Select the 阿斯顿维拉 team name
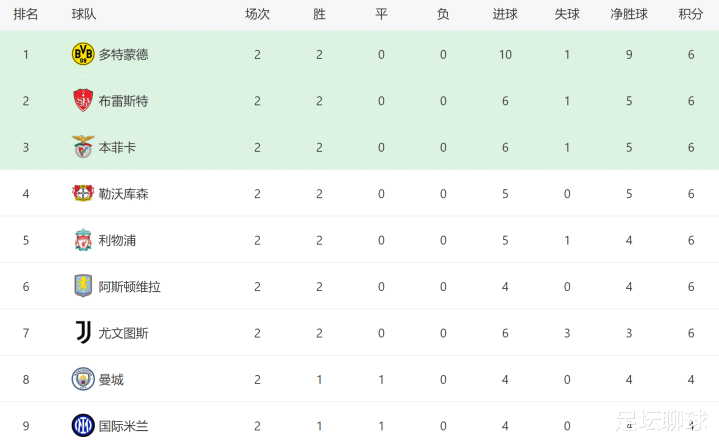719x447 pixels. click(x=129, y=286)
